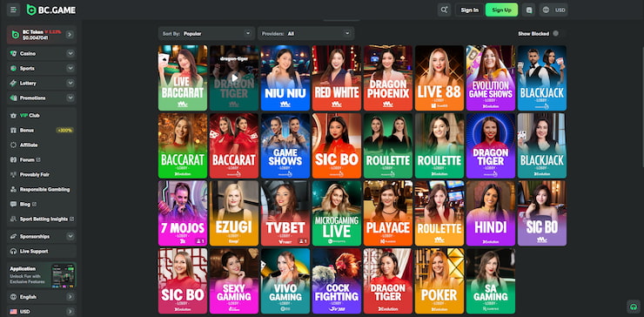Screen dimensions: 644x317
Task: Open the Niu Niu game tile
Action: click(285, 78)
